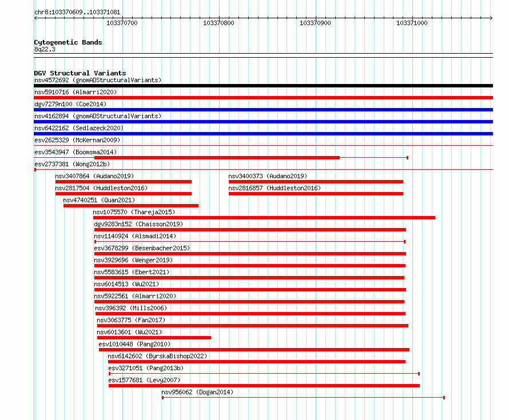Open esv3678299 (Besenbacher2015) label
Image resolution: width=509 pixels, height=420 pixels.
(x=142, y=248)
